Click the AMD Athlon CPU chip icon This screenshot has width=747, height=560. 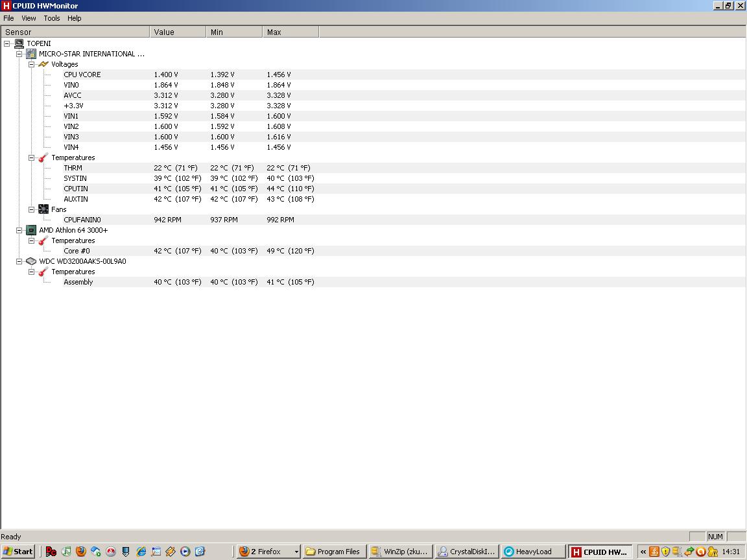pyautogui.click(x=31, y=230)
